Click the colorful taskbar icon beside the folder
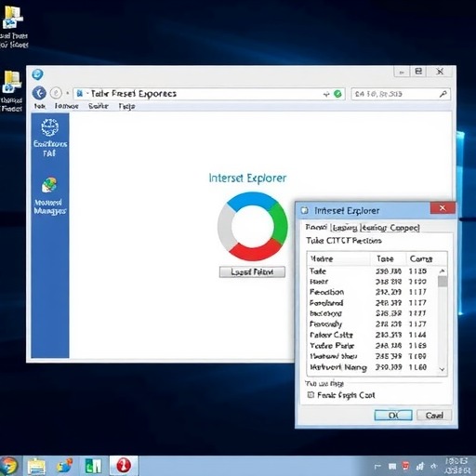The height and width of the screenshot is (476, 476). pyautogui.click(x=65, y=466)
